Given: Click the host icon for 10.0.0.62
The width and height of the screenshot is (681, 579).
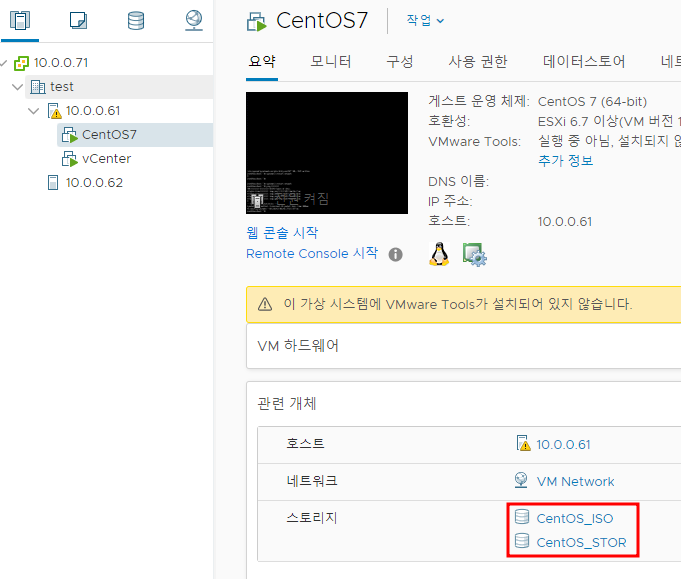Looking at the screenshot, I should 53,182.
